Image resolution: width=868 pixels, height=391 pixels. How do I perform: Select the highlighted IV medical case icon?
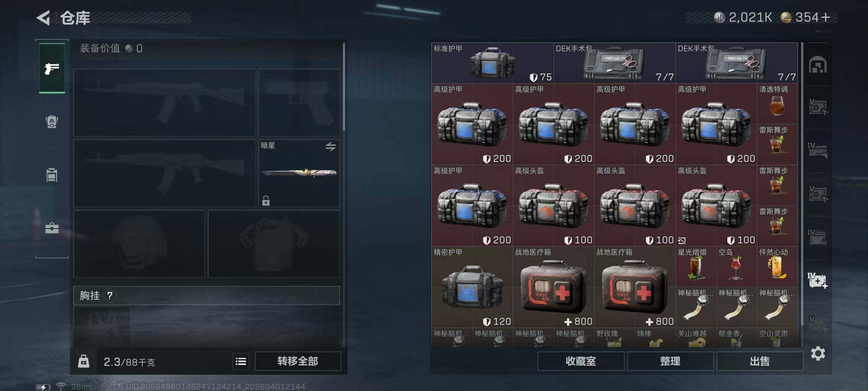(x=818, y=281)
